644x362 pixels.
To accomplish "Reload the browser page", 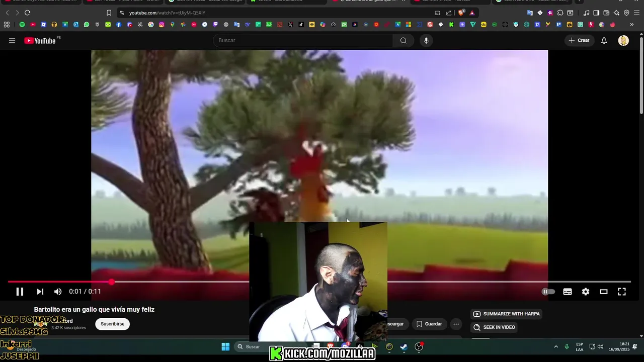I will coord(27,13).
